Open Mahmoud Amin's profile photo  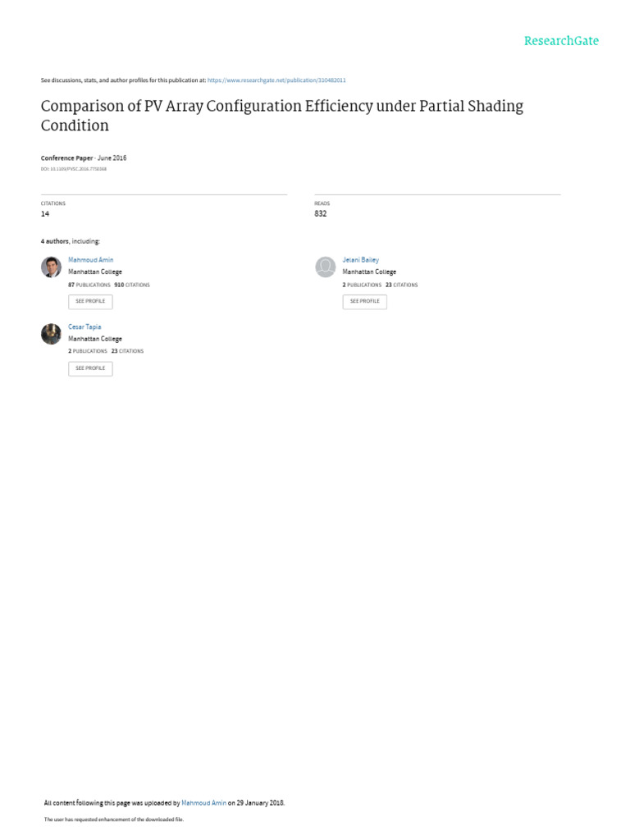pyautogui.click(x=51, y=267)
